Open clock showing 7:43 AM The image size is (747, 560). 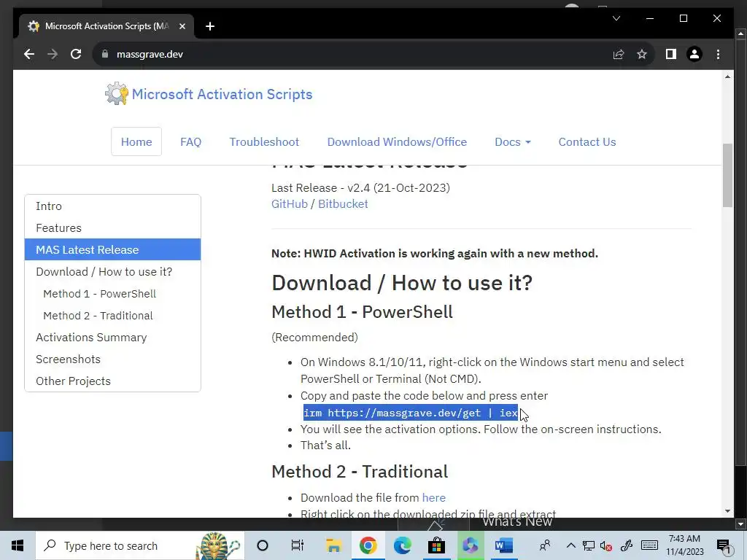pos(684,545)
